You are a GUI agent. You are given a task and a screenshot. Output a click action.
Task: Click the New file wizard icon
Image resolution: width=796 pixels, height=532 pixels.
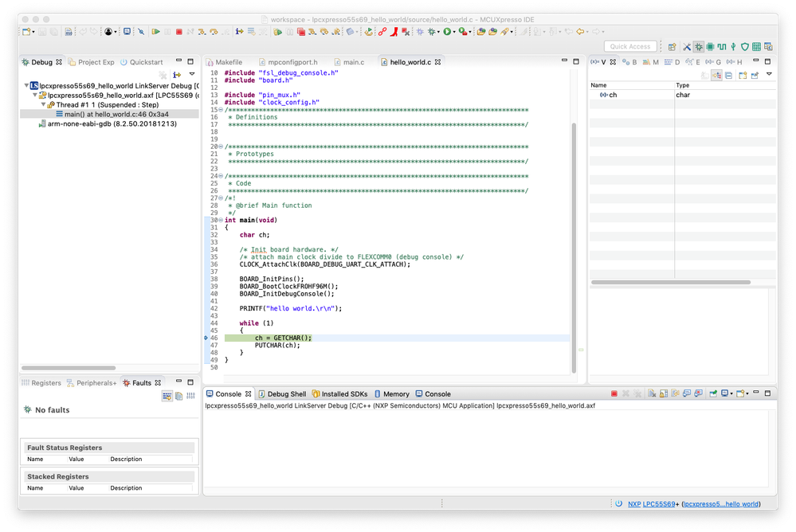click(x=26, y=32)
